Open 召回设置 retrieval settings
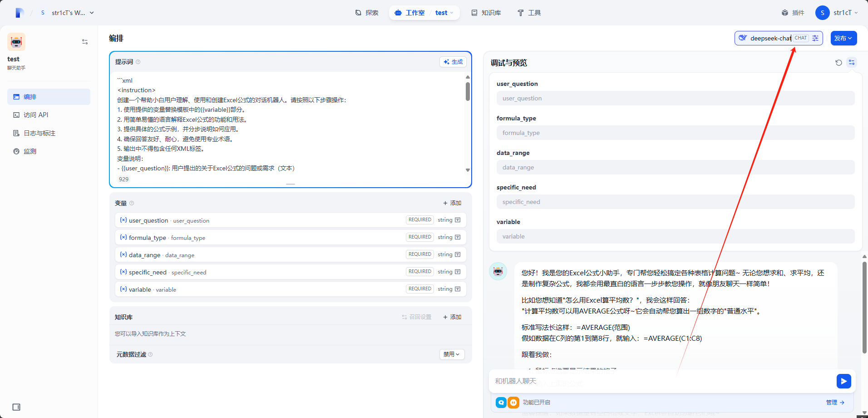 coord(417,317)
